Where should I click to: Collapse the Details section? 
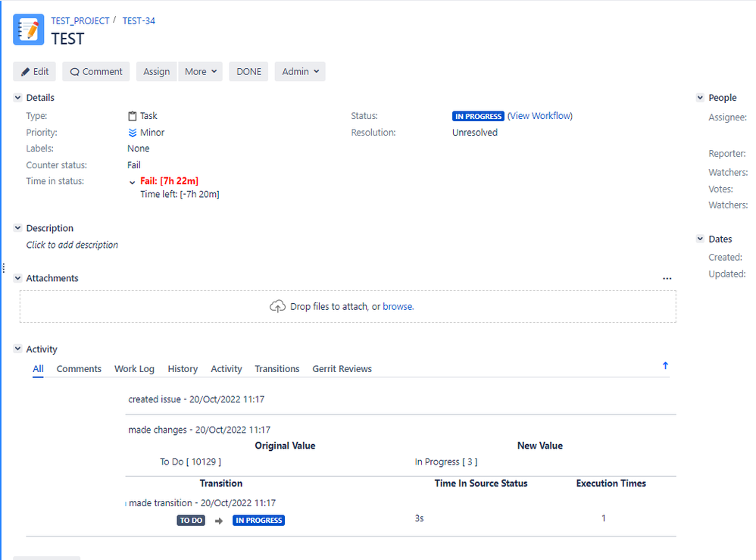18,98
